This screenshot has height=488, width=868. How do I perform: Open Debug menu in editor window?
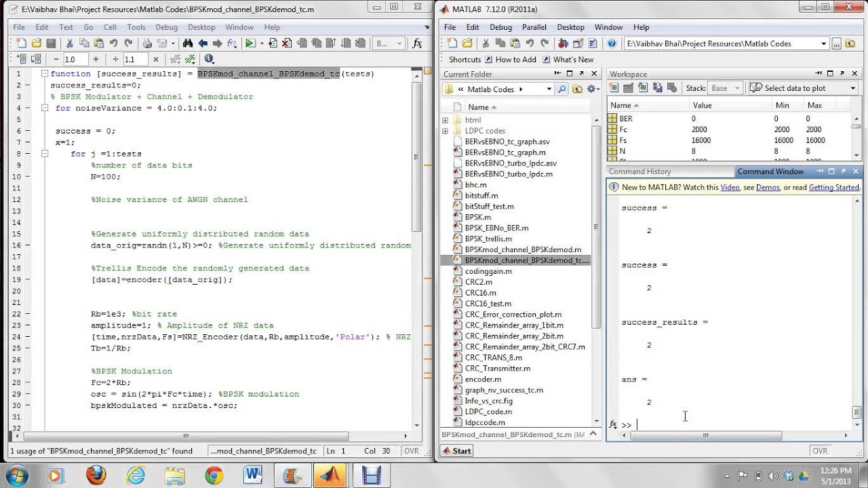[x=166, y=27]
